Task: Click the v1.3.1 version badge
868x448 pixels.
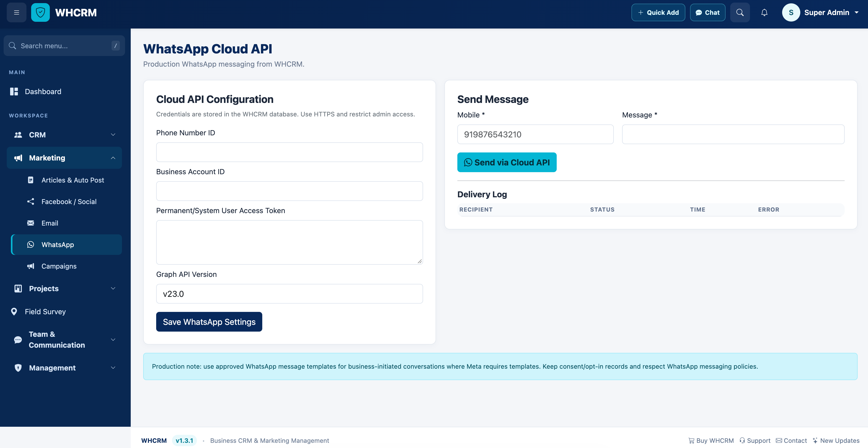Action: [184, 440]
